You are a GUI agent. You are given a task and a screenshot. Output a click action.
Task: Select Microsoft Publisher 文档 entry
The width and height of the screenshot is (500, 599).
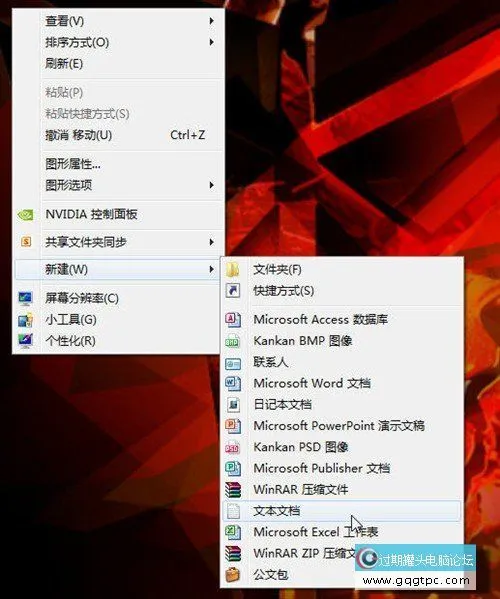pyautogui.click(x=342, y=468)
